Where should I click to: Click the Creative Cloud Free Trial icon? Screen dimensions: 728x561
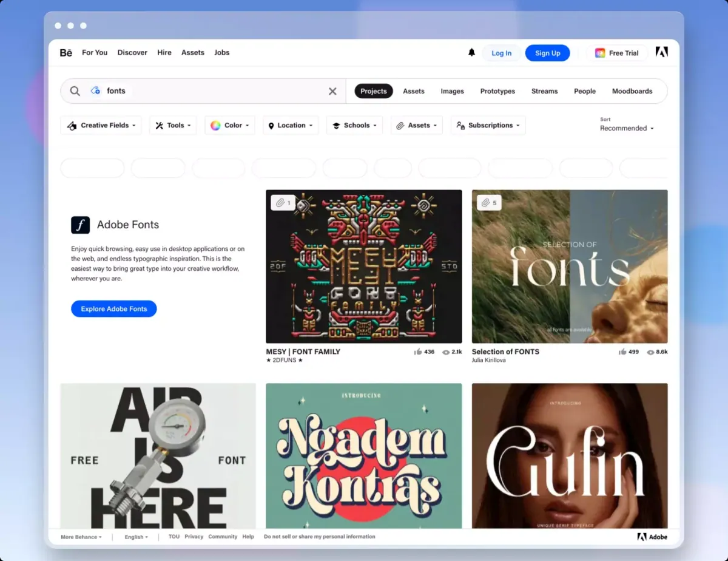600,53
